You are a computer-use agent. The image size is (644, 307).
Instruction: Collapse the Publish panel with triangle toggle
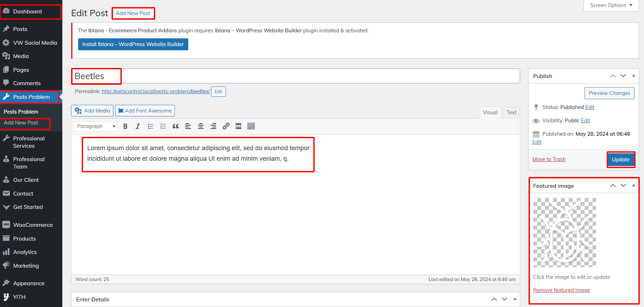[633, 76]
